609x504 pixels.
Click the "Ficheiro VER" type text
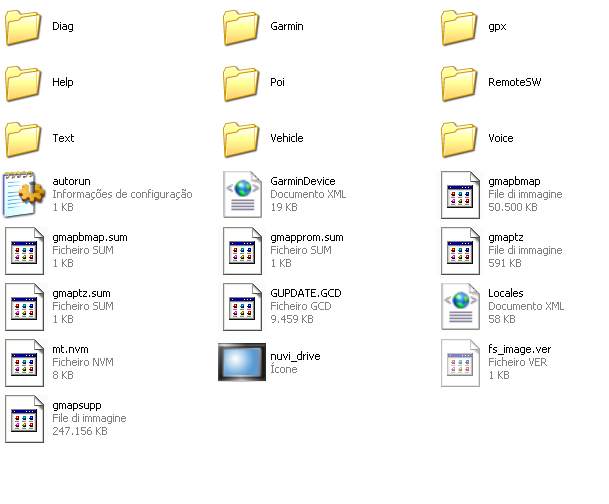point(517,362)
